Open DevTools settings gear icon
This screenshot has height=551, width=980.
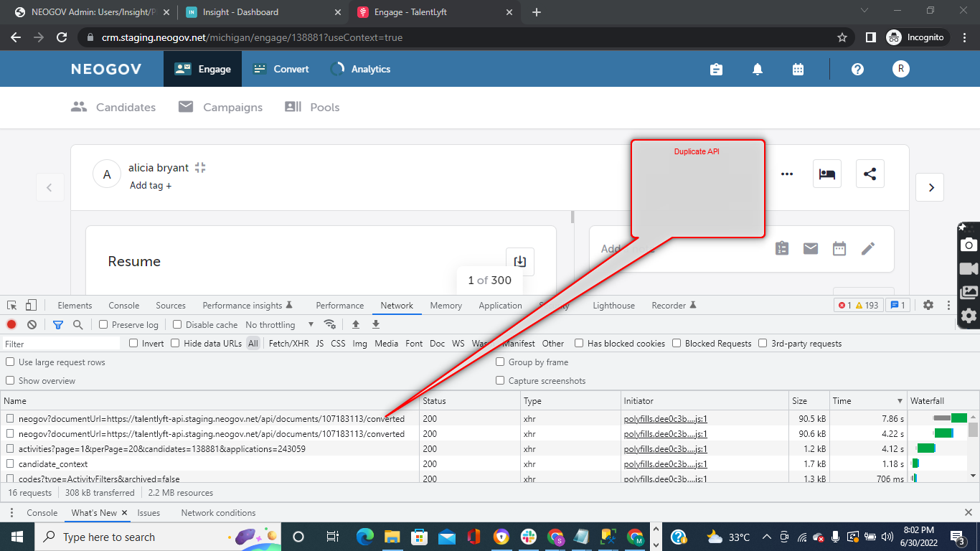[x=928, y=305]
